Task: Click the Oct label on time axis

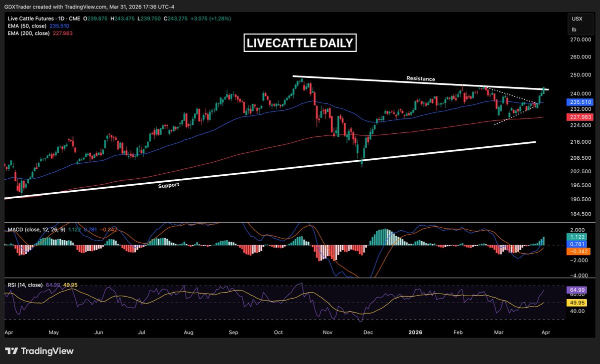Action: pyautogui.click(x=279, y=332)
